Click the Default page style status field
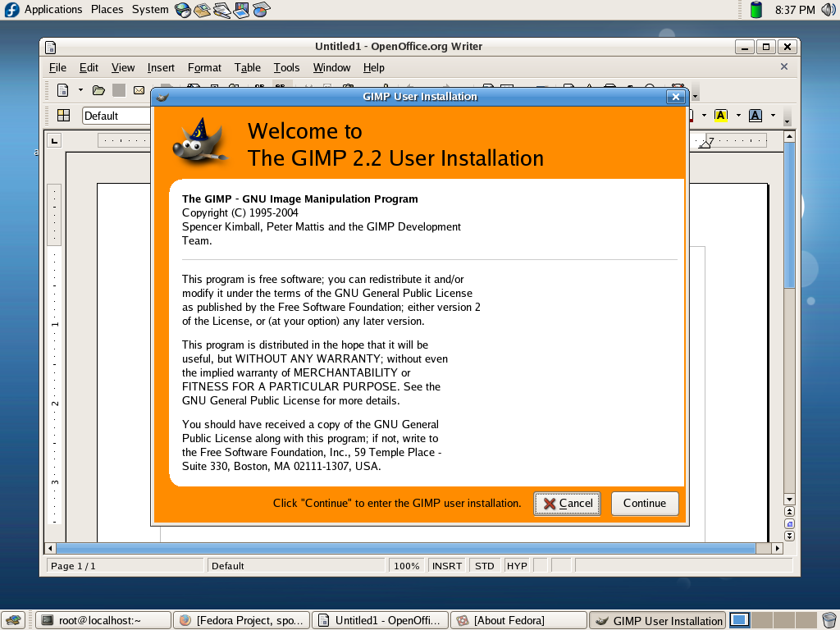Screen dimensions: 840x630 tap(296, 566)
